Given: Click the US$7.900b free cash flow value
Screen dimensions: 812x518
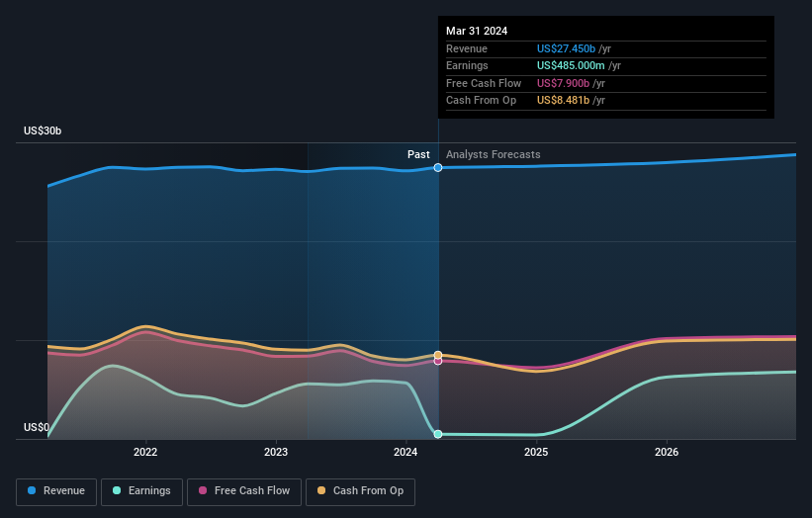Looking at the screenshot, I should 563,83.
